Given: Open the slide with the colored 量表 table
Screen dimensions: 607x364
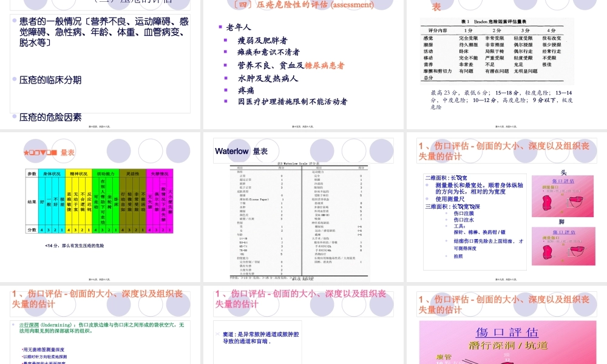Looking at the screenshot, I should tap(100, 207).
